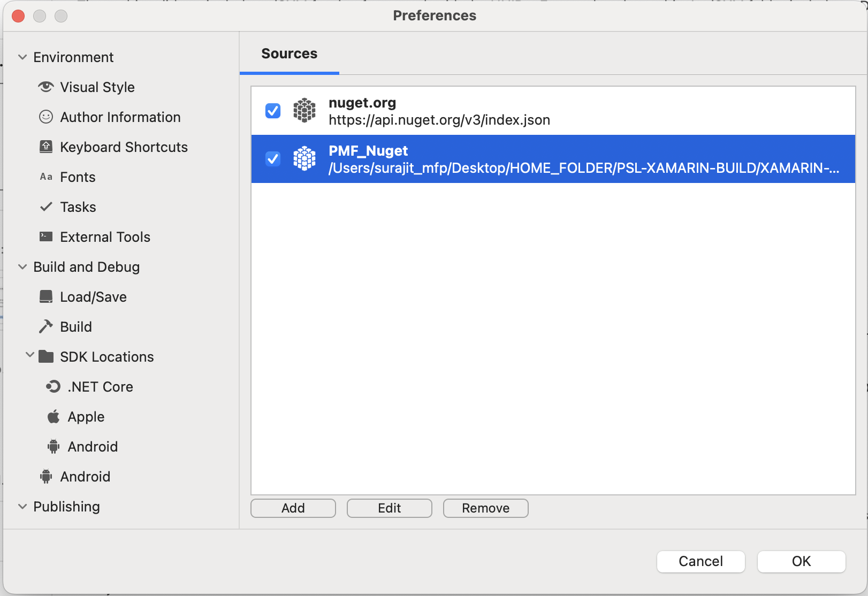Collapse the Build and Debug section
Screen dimensions: 868x596
(x=22, y=267)
